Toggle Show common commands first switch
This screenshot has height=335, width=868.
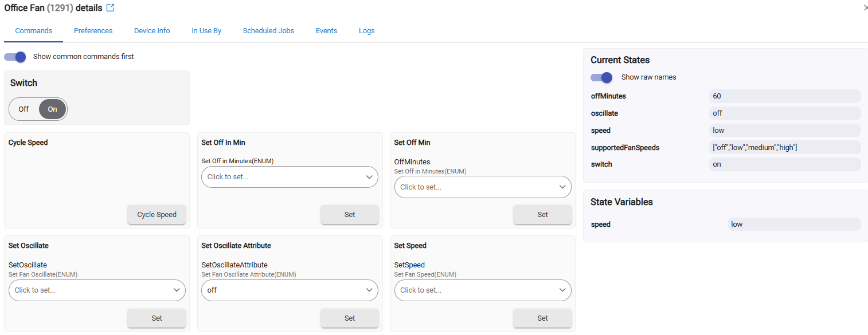tap(15, 57)
